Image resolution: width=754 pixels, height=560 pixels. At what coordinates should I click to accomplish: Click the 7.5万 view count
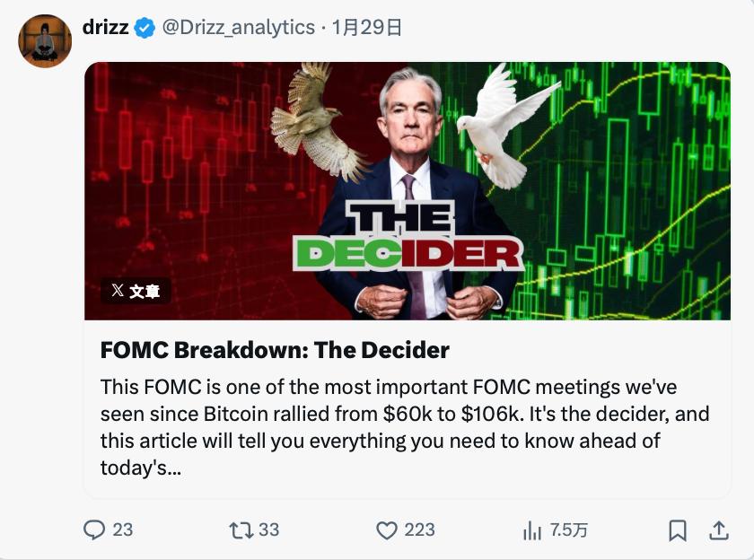[569, 530]
